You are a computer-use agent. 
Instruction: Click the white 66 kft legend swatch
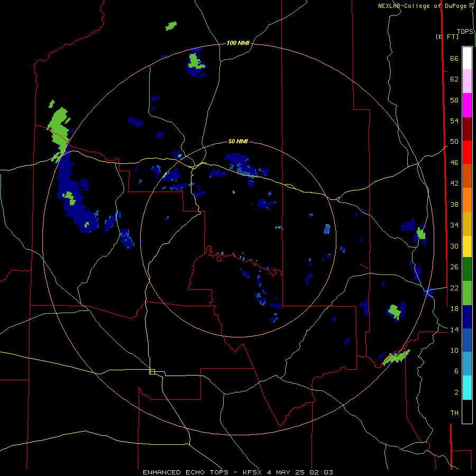point(467,58)
